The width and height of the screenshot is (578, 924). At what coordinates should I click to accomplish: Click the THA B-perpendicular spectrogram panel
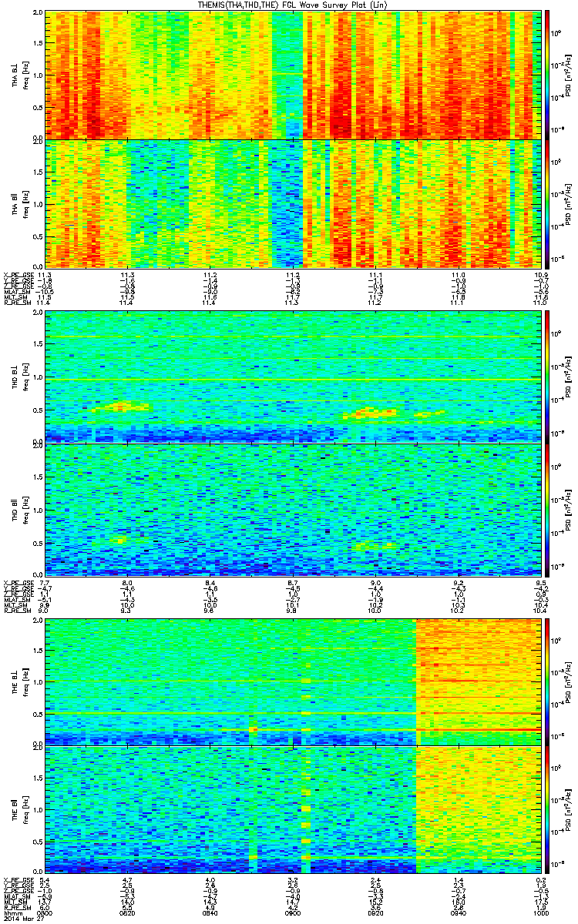[292, 74]
